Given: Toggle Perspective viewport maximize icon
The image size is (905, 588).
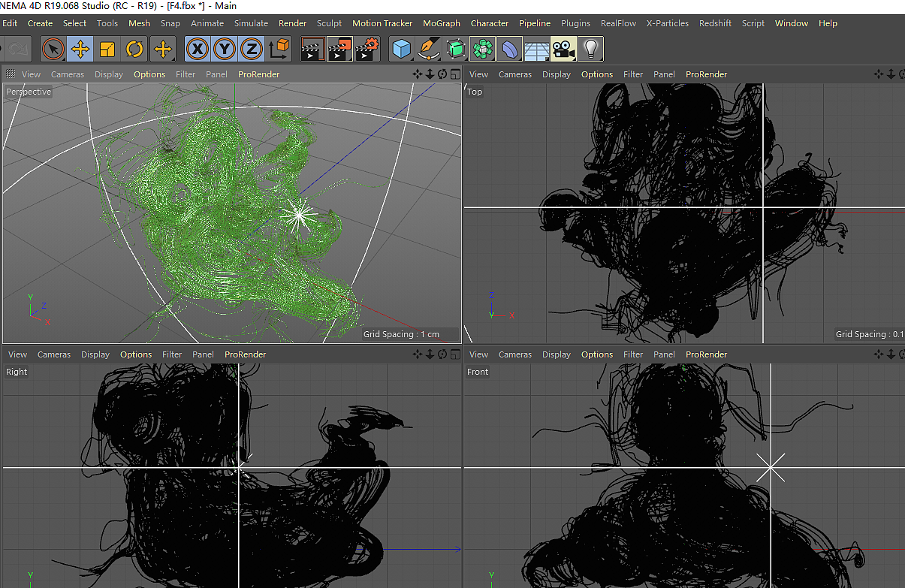Looking at the screenshot, I should (455, 74).
